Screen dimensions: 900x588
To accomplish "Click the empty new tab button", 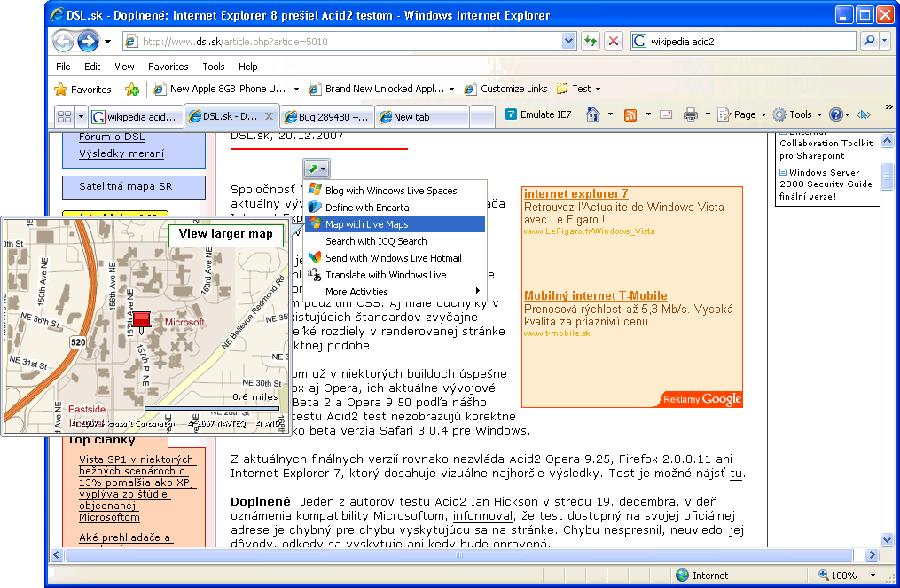I will 482,117.
